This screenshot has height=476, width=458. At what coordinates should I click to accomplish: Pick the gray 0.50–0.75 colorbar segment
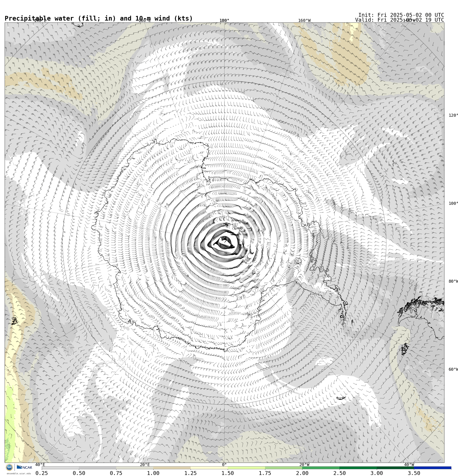coord(97,468)
